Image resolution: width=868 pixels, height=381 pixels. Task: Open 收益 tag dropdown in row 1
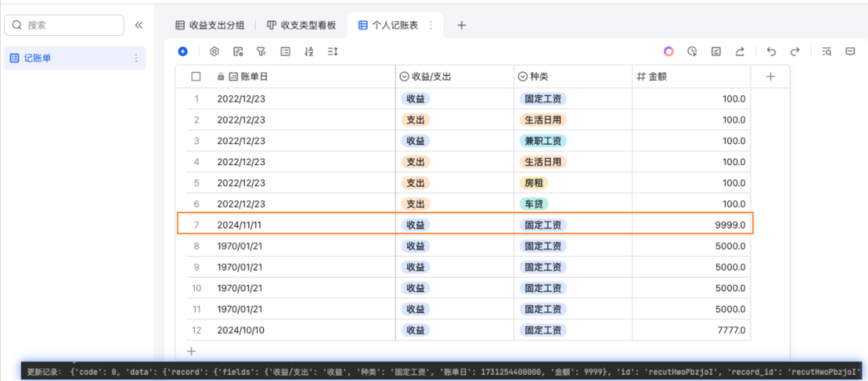coord(415,99)
